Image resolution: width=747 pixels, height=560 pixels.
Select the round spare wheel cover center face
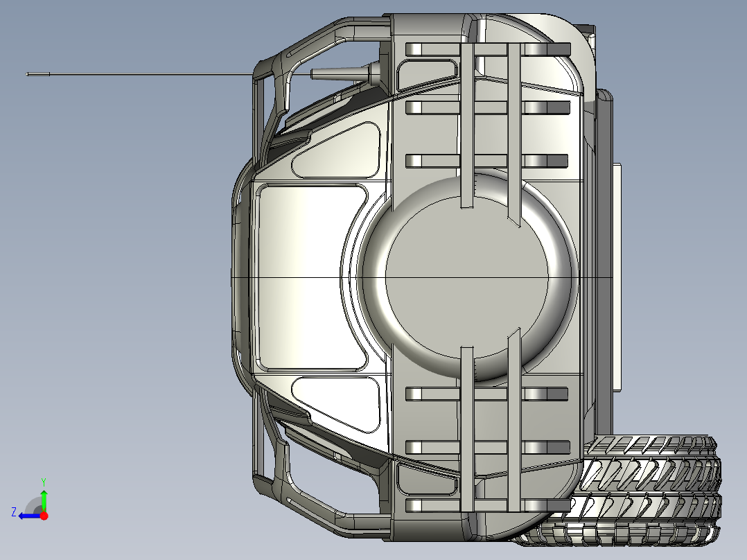coord(467,277)
